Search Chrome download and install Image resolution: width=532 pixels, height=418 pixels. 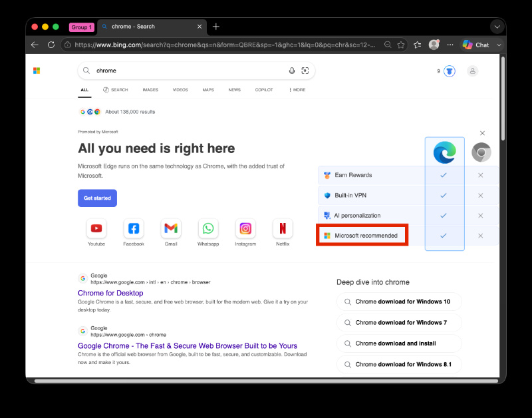tap(399, 343)
